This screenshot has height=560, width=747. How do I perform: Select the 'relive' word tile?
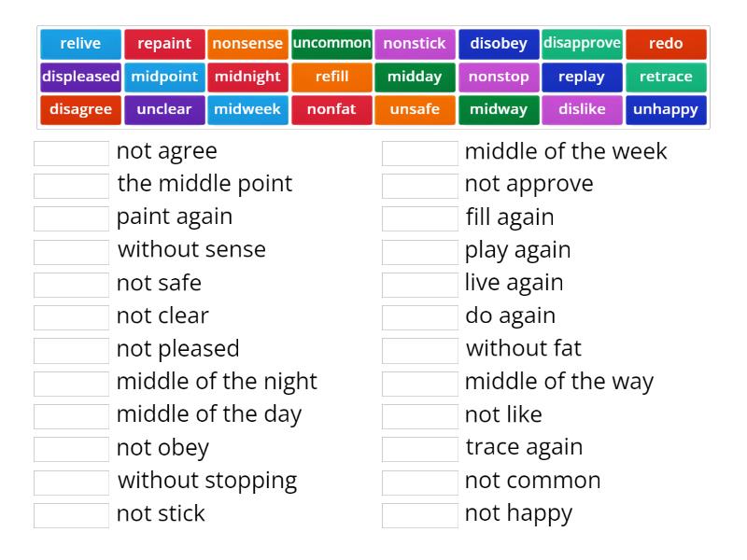(x=79, y=43)
